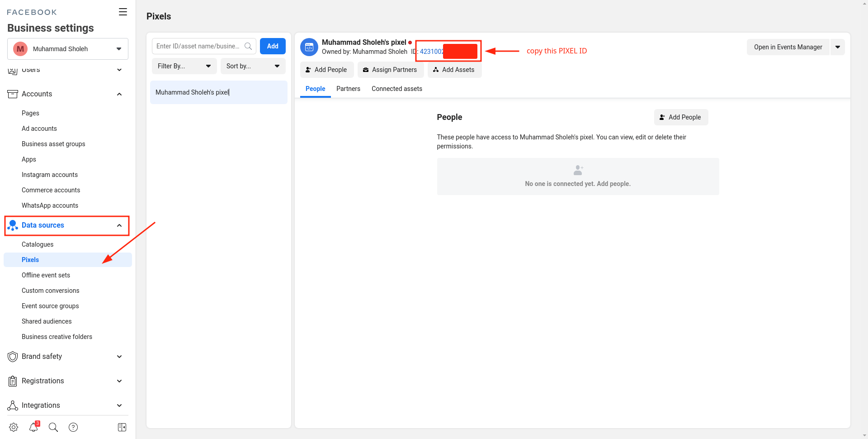Click Assign Partners button
868x439 pixels.
point(390,70)
